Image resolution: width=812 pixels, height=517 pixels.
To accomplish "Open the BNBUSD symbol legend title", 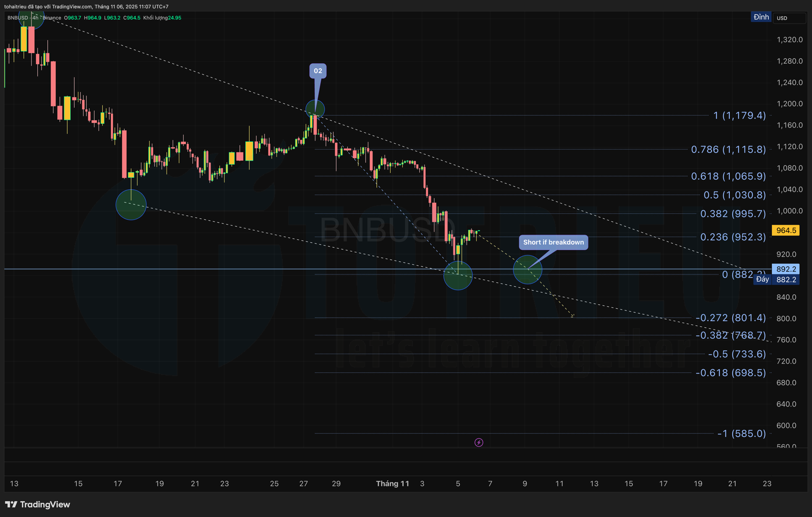I will 17,18.
